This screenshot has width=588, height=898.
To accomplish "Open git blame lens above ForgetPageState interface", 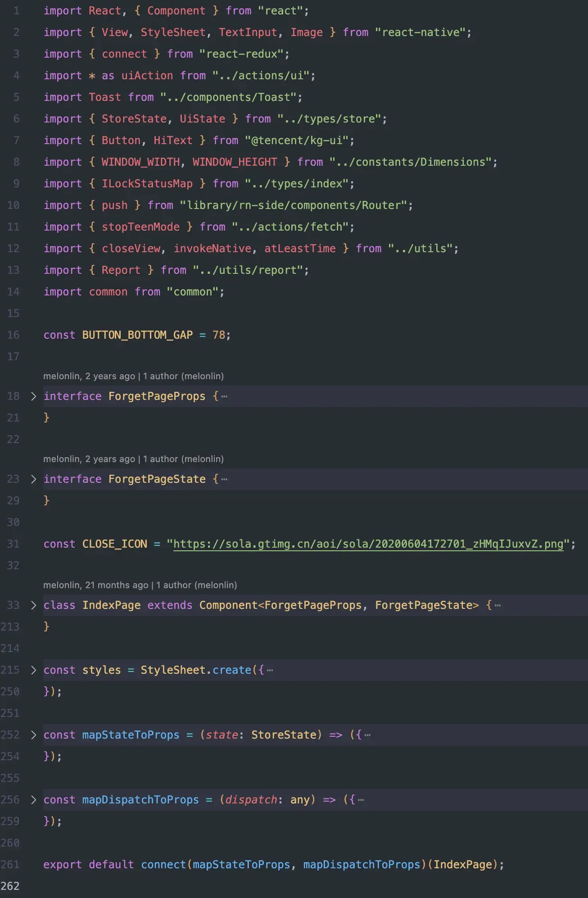I will [x=133, y=459].
